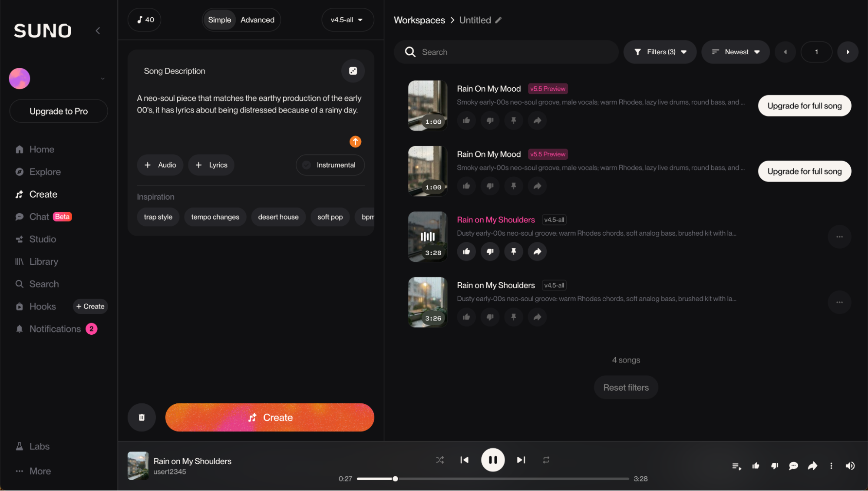Toggle shuffle playback
Viewport: 868px width, 491px height.
click(440, 460)
